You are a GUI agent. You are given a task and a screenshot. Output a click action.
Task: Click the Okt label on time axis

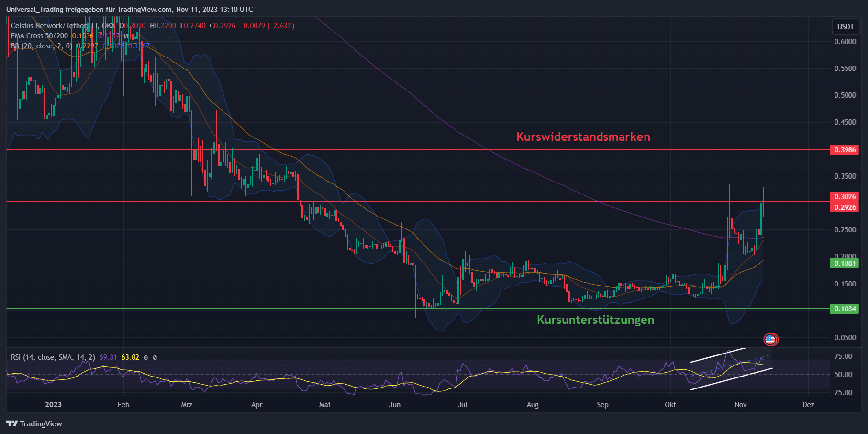(x=670, y=405)
